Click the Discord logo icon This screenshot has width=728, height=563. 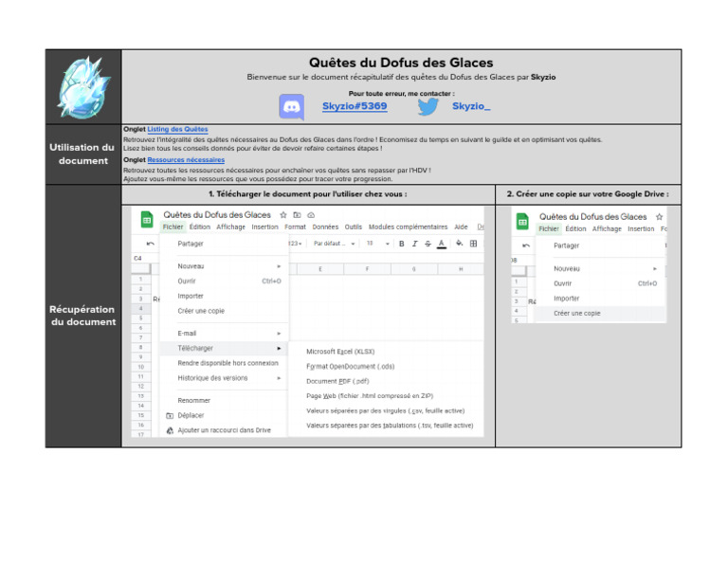point(292,107)
